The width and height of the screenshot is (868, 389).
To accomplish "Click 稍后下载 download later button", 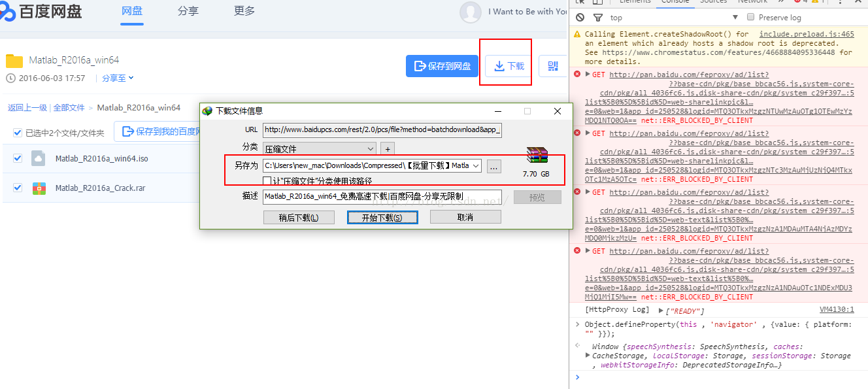I will [299, 217].
